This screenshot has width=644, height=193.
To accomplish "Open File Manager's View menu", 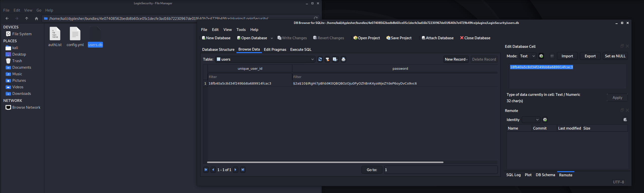I will [28, 10].
